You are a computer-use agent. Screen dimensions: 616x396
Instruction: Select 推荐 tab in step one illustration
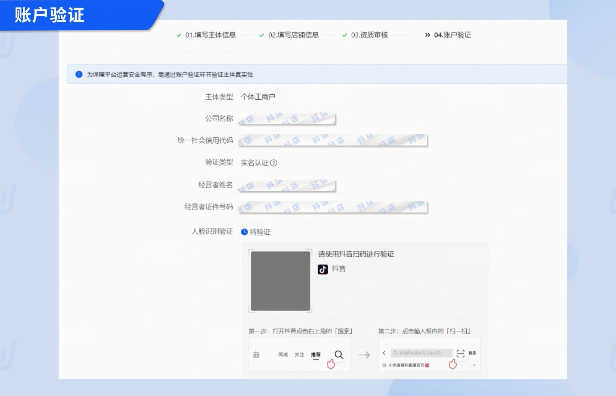[x=315, y=355]
